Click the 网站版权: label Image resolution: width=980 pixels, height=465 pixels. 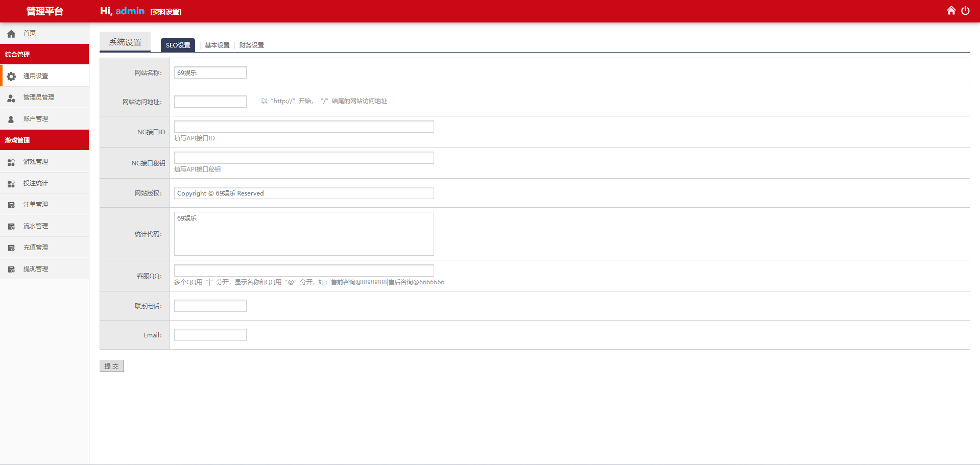tap(148, 193)
